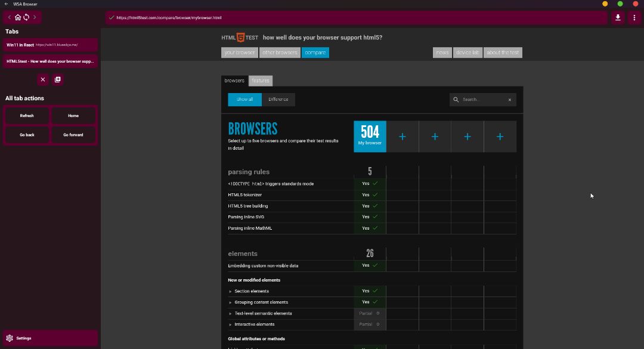Add a browser in the second plus column
The image size is (644, 349).
pos(435,137)
